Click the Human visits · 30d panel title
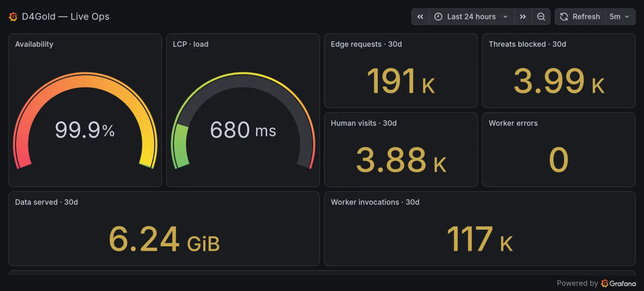The width and height of the screenshot is (644, 291). click(x=364, y=123)
